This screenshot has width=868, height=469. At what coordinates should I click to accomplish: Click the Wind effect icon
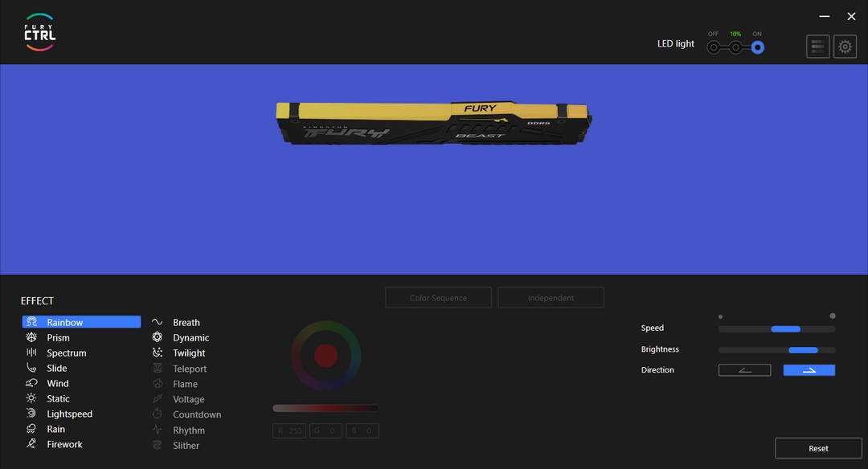click(x=31, y=383)
